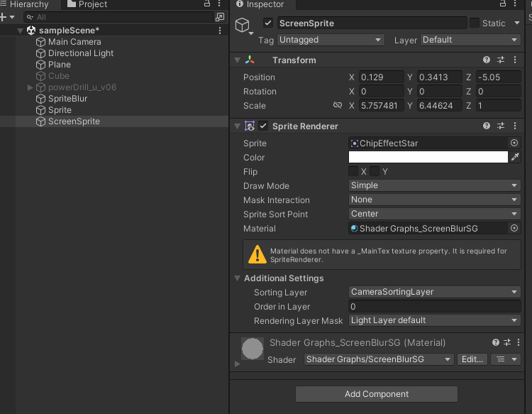Toggle Sprite Renderer enabled checkbox
532x414 pixels.
click(263, 126)
